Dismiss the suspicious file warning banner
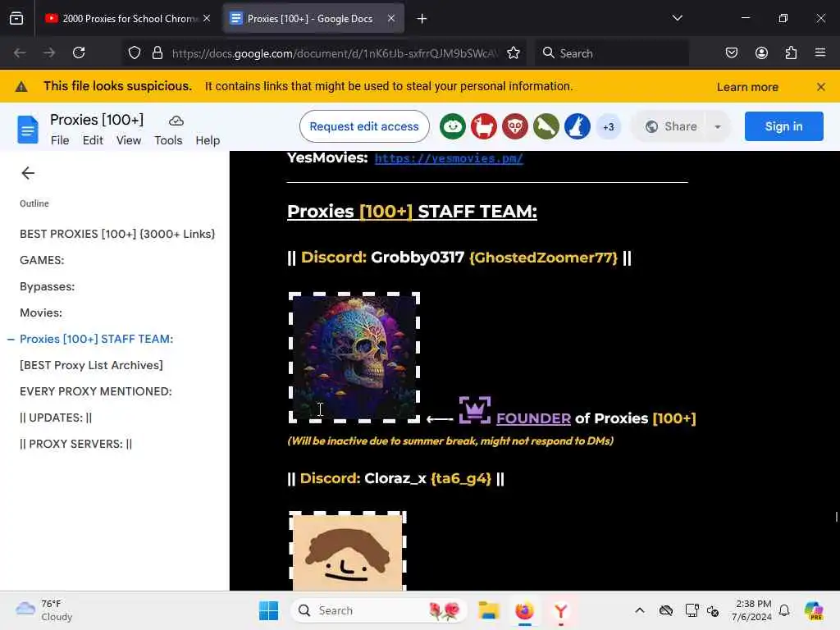 (x=820, y=87)
